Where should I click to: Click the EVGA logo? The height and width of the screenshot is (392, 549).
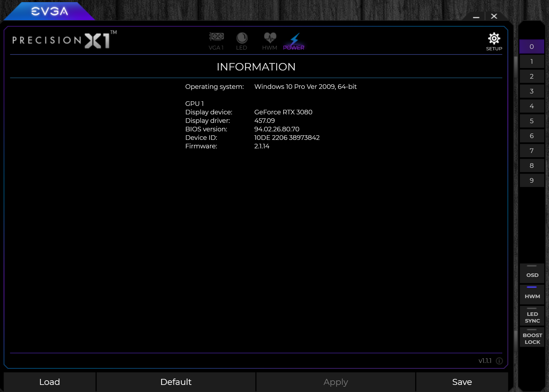tap(50, 11)
